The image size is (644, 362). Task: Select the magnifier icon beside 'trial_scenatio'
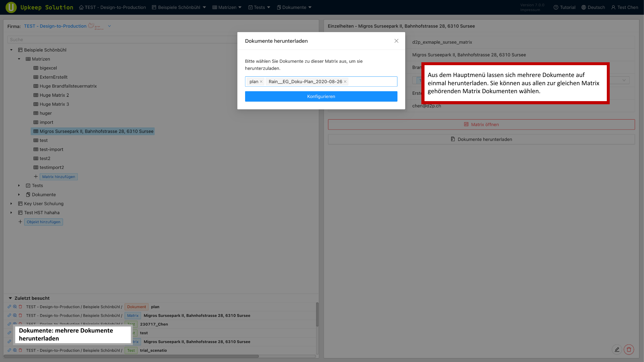[15, 350]
